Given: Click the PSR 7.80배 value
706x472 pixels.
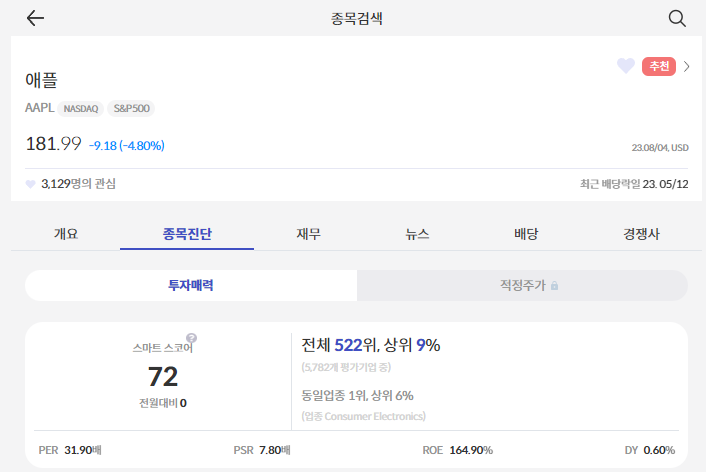Looking at the screenshot, I should coord(262,450).
